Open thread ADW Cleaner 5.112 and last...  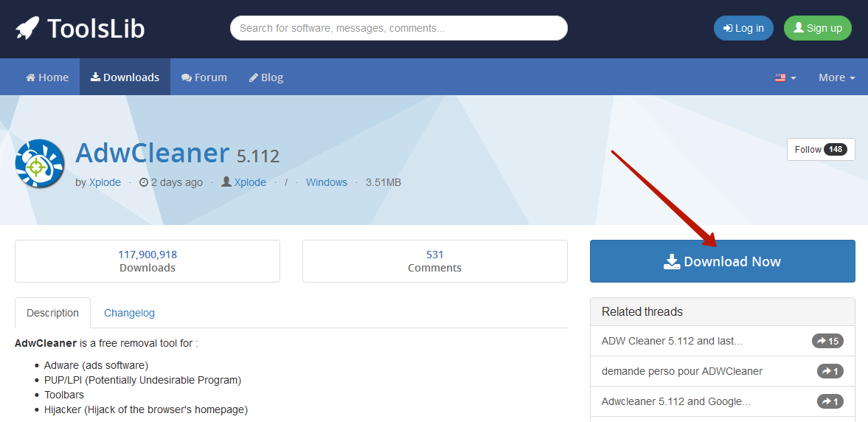tap(672, 341)
